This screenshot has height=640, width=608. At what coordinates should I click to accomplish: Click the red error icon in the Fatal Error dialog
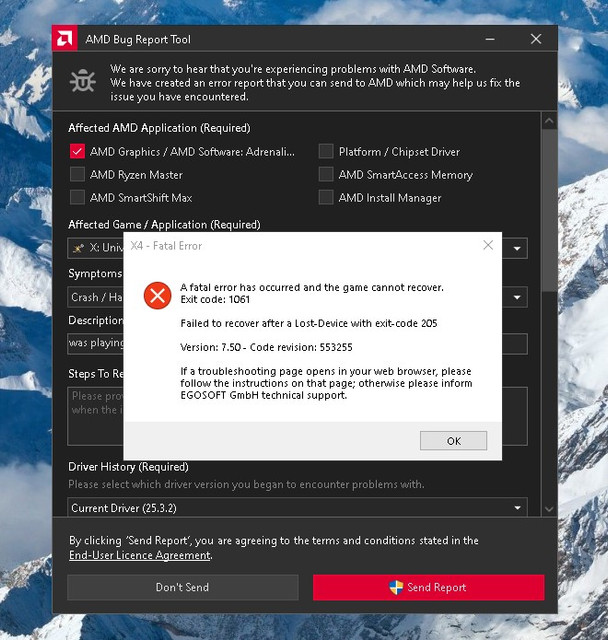coord(158,295)
